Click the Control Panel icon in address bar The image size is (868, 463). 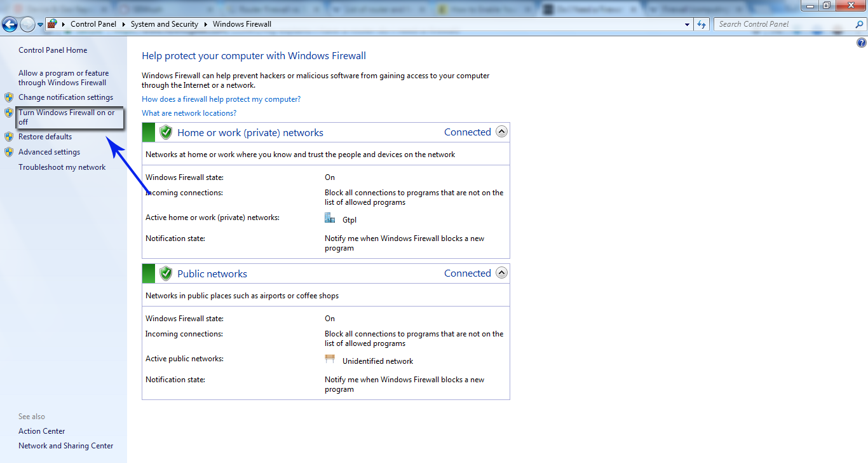tap(52, 24)
